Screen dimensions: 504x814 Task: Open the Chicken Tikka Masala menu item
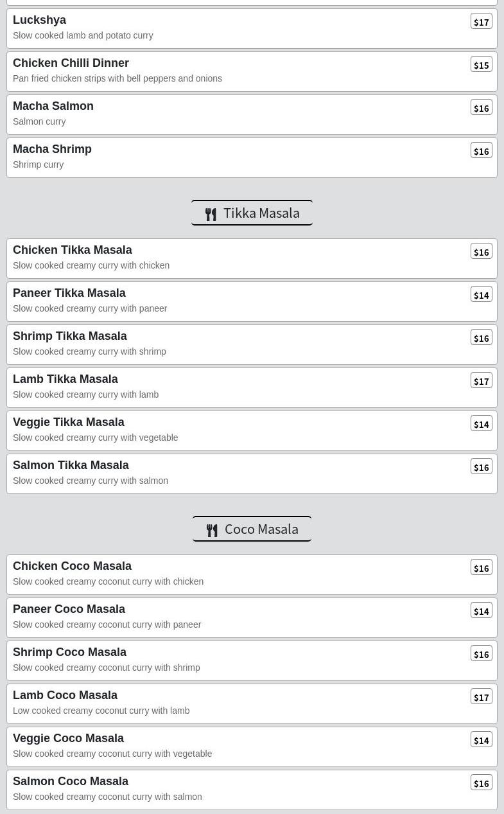pyautogui.click(x=73, y=250)
